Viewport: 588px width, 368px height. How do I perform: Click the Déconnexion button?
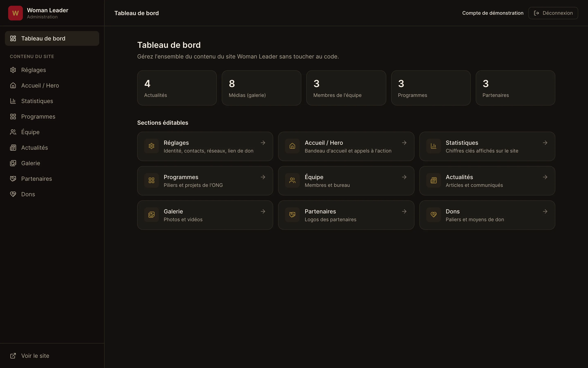[x=553, y=13]
